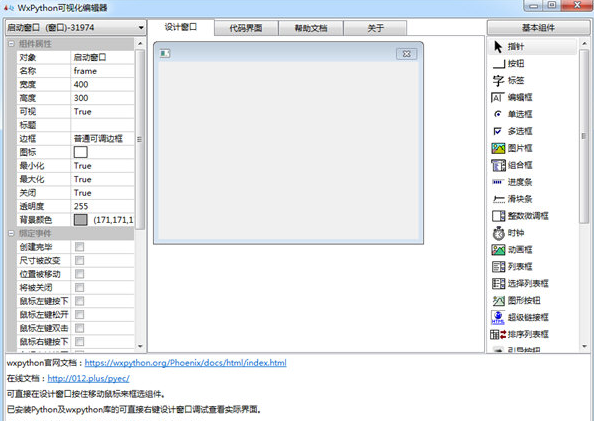Select the 图形按钮 bitmap button component
Screen dimensions: 594x421
(516, 300)
